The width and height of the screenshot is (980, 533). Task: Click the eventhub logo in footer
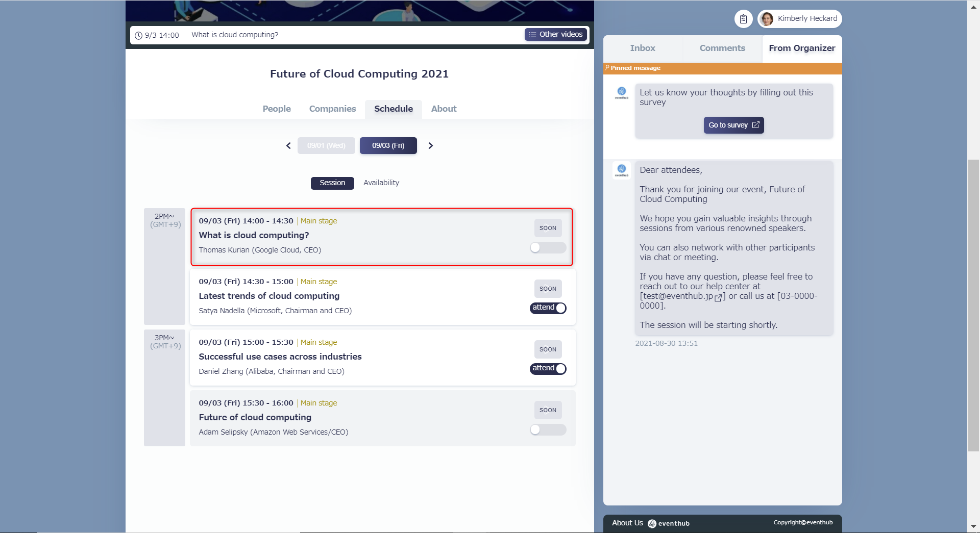[669, 523]
